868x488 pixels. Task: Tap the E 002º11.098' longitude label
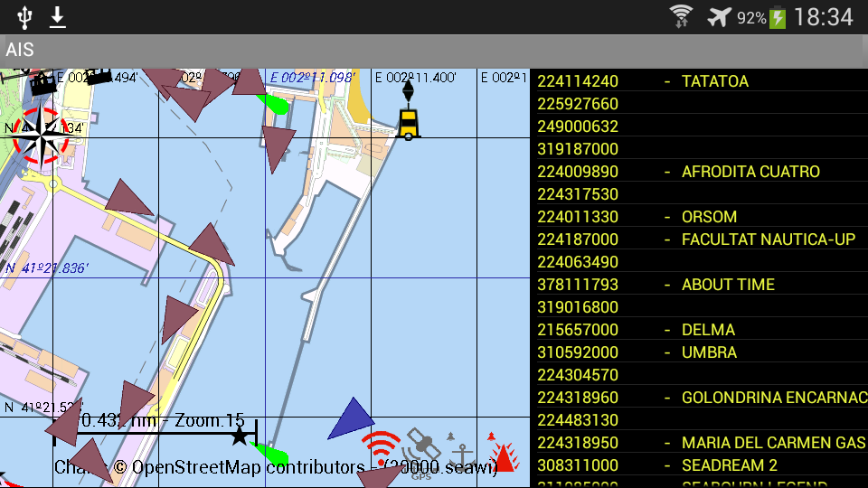tap(313, 78)
